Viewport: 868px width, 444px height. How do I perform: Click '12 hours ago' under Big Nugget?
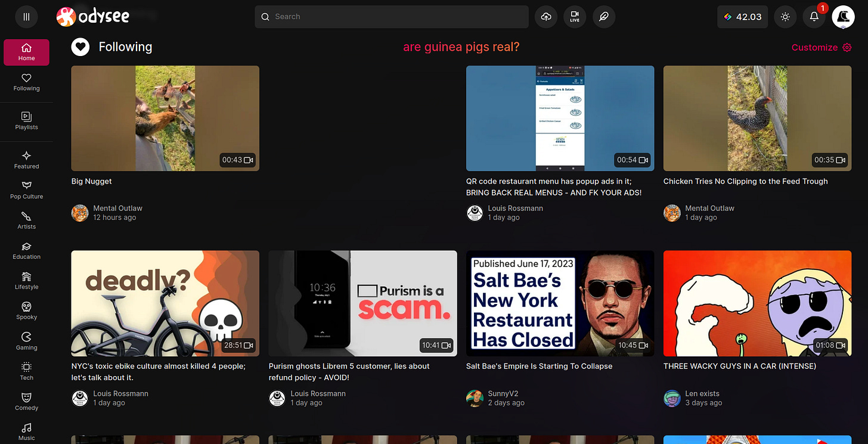[114, 218]
